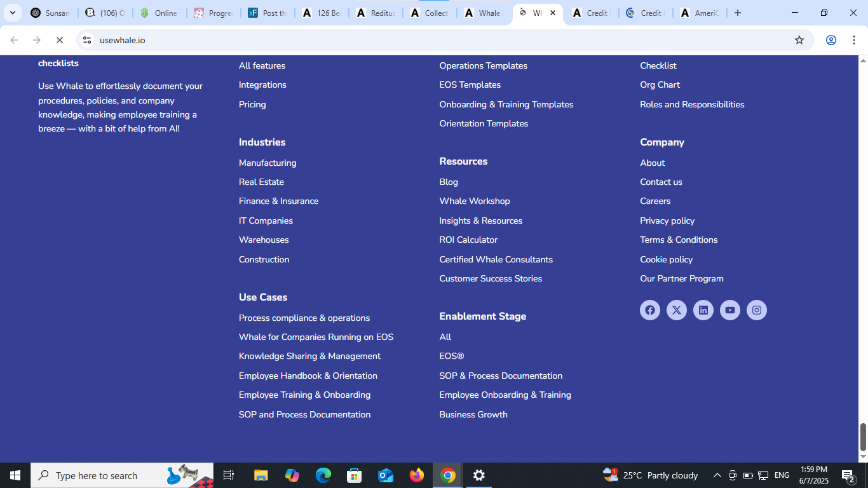Open weather widget showing 25°C

tap(650, 475)
